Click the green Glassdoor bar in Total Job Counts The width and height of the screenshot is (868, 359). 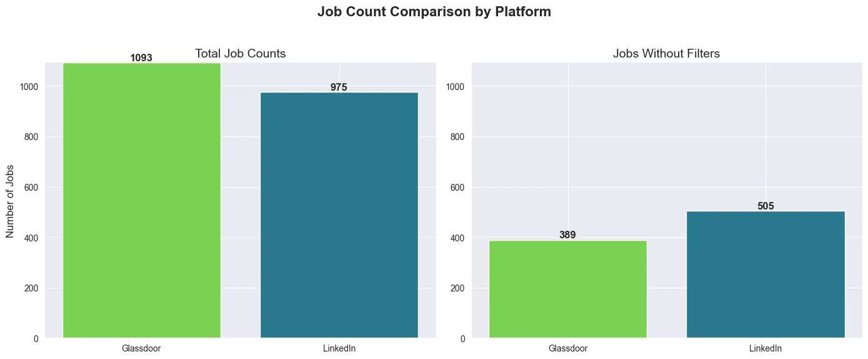(141, 200)
